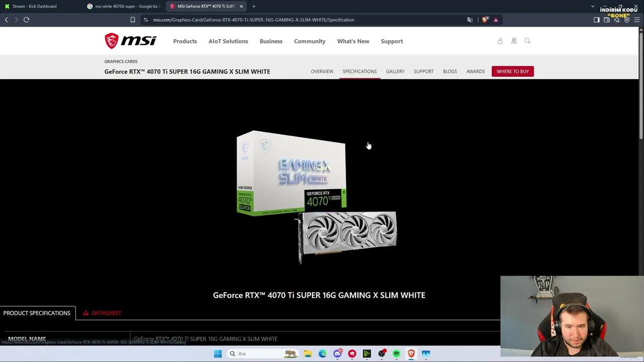644x362 pixels.
Task: Click the Brave Rewards triangle icon
Action: [496, 20]
